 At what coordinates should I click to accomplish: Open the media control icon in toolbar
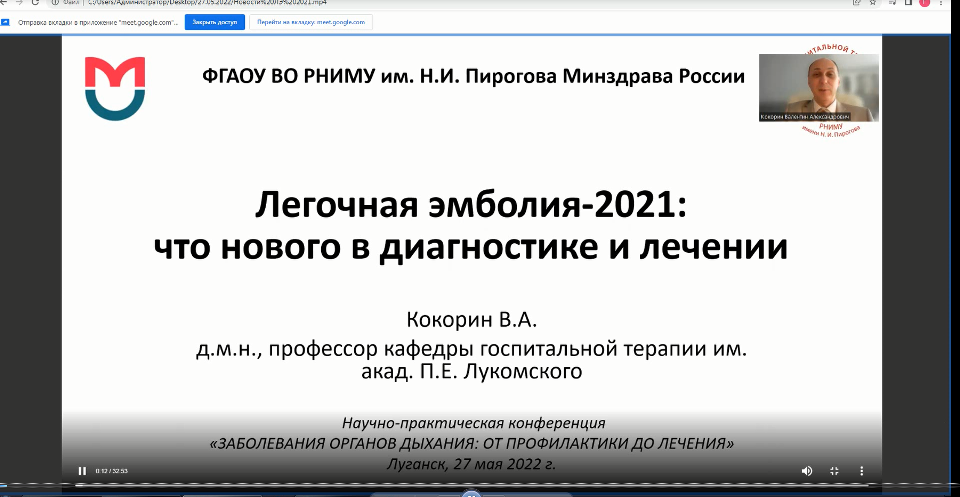click(893, 2)
